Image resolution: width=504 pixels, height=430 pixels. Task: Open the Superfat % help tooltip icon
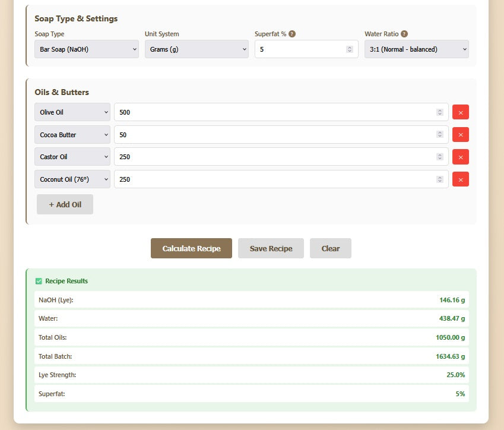[291, 34]
